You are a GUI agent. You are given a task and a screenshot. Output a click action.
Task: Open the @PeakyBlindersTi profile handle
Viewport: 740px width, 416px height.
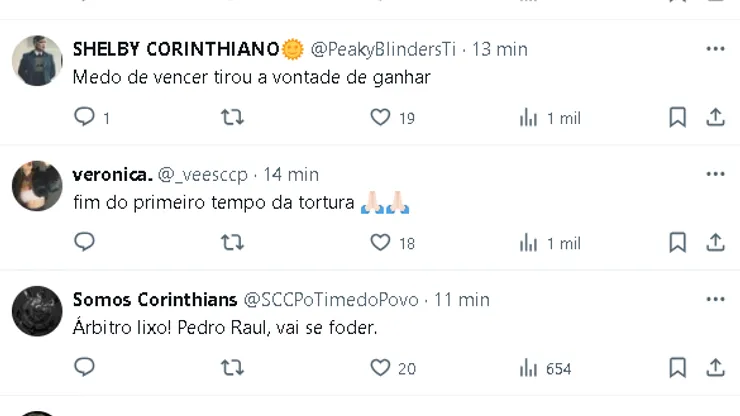[x=384, y=49]
